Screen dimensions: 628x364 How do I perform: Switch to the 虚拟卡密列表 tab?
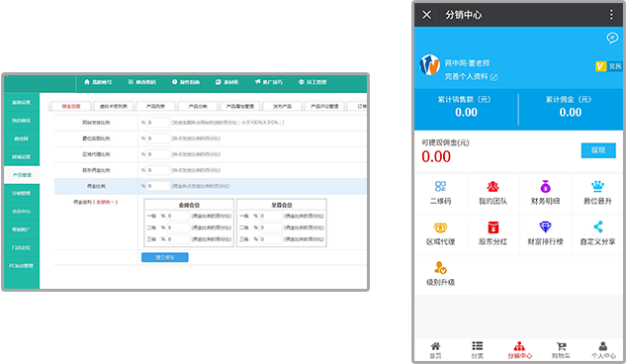(x=113, y=106)
